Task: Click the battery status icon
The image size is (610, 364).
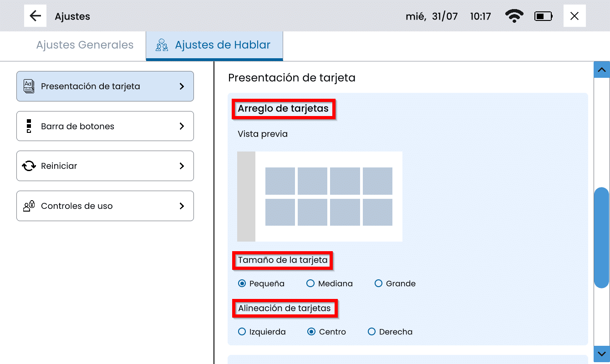Action: (x=544, y=16)
